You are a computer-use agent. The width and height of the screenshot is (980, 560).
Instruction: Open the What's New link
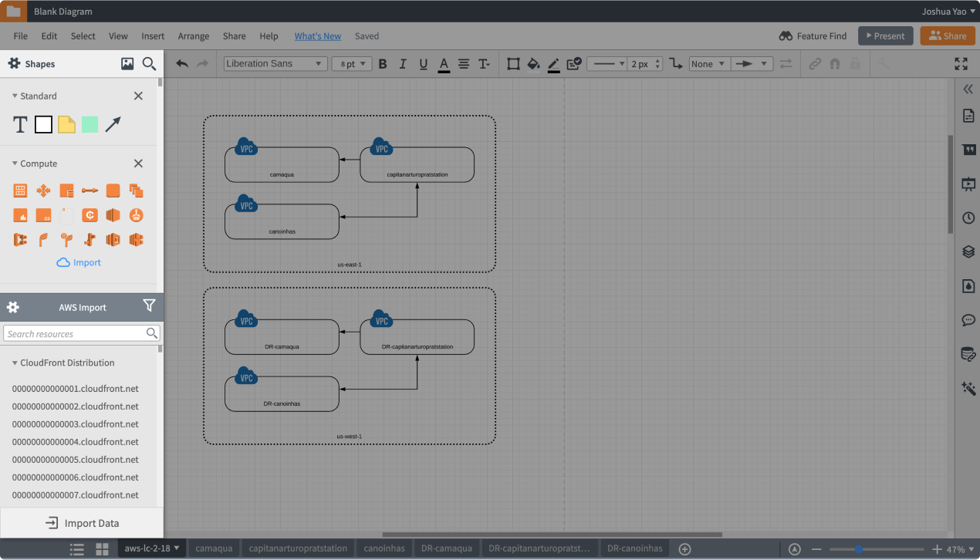point(317,36)
